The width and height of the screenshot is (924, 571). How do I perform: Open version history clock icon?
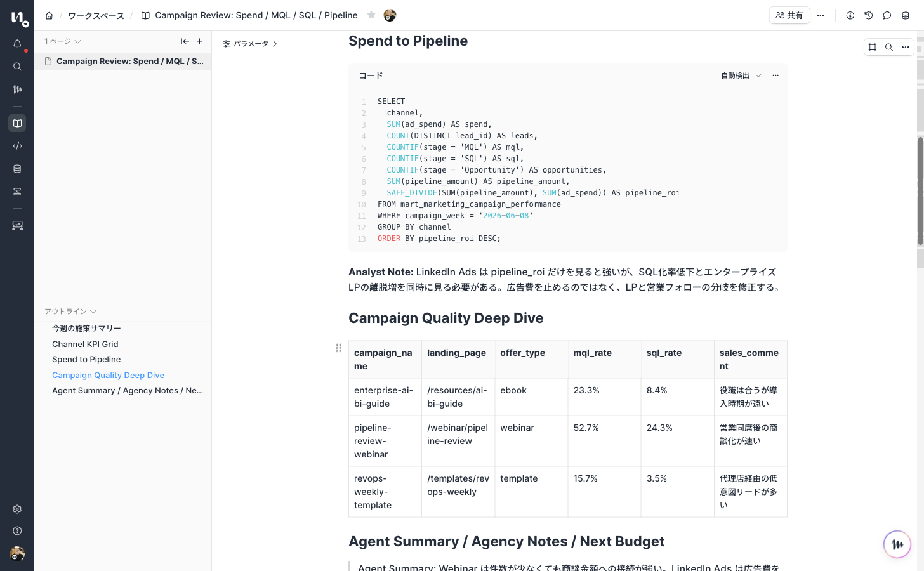click(x=869, y=15)
